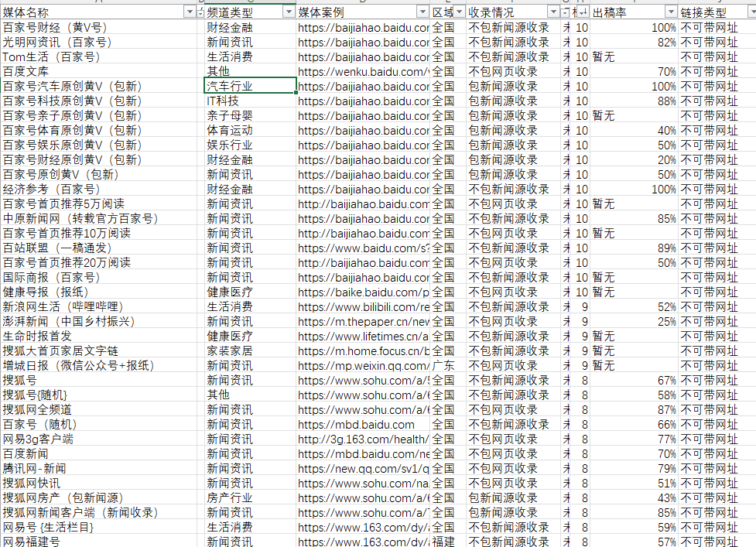The height and width of the screenshot is (547, 756).
Task: Open the 区域 column filter dropdown
Action: [x=460, y=12]
